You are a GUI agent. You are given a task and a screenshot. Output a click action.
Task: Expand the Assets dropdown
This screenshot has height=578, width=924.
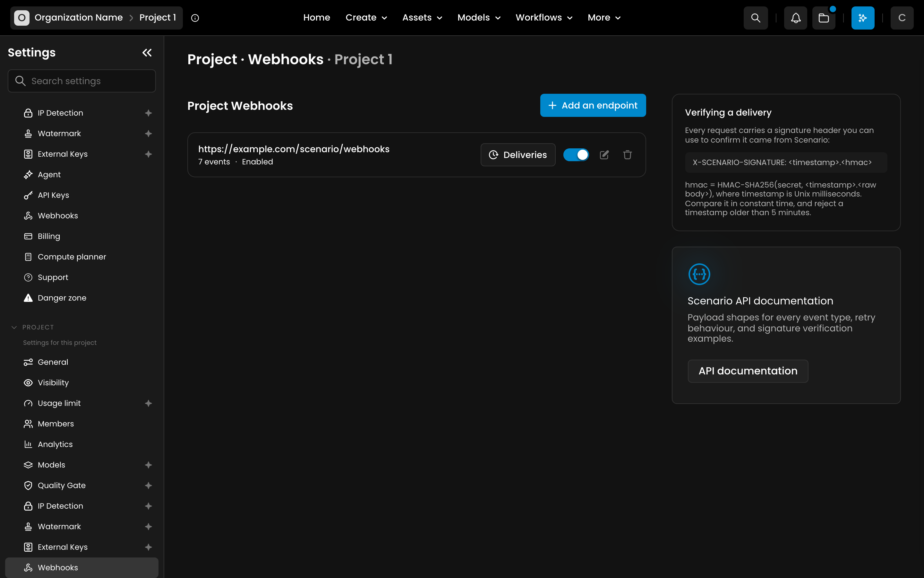[x=422, y=18]
